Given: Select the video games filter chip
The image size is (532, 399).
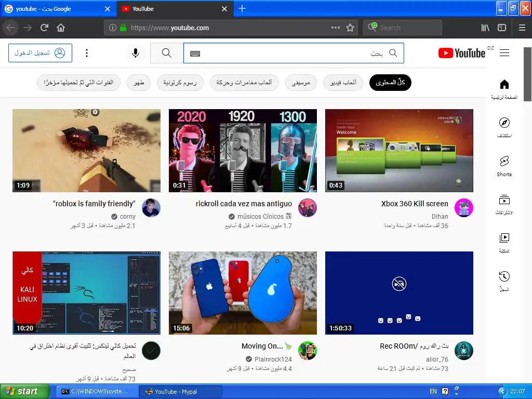Looking at the screenshot, I should tap(343, 83).
